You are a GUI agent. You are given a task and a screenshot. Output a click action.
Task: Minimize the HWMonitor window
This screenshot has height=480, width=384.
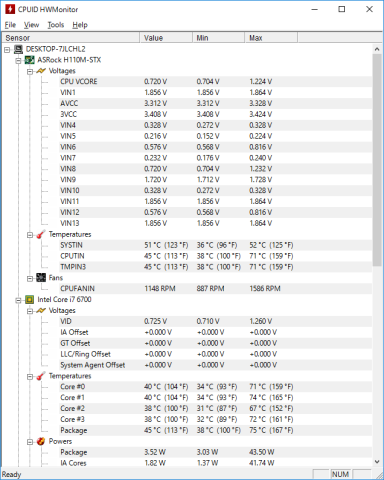(314, 9)
